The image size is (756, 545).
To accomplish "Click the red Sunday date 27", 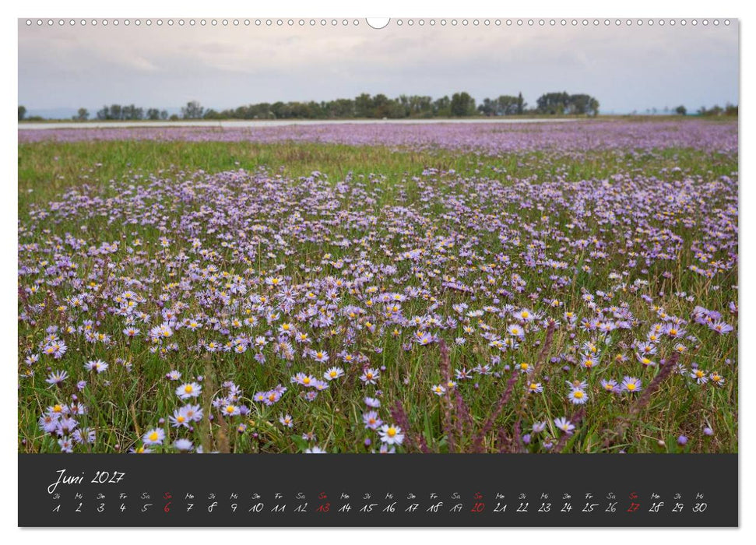I will click(633, 508).
